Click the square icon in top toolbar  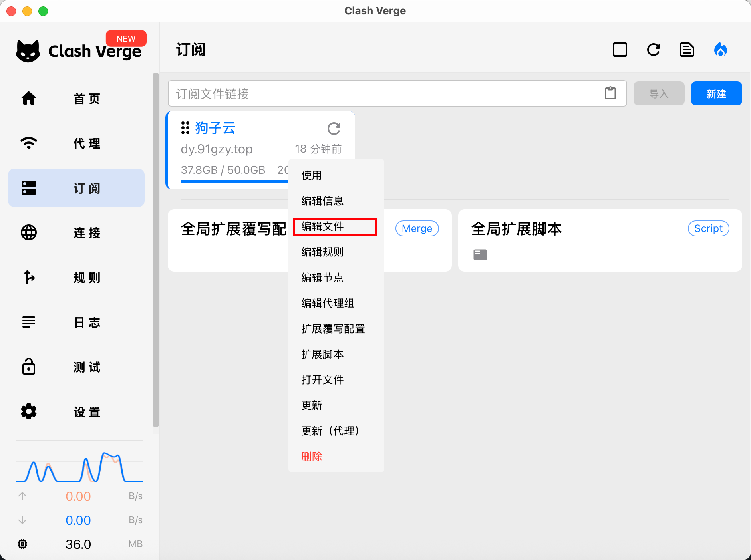(x=620, y=50)
